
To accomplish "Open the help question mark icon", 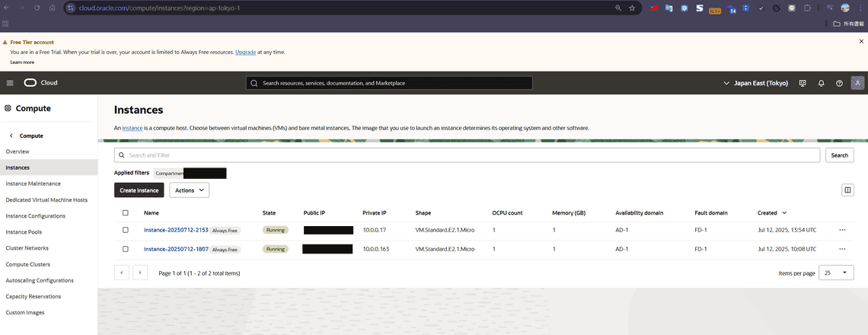I will [840, 83].
